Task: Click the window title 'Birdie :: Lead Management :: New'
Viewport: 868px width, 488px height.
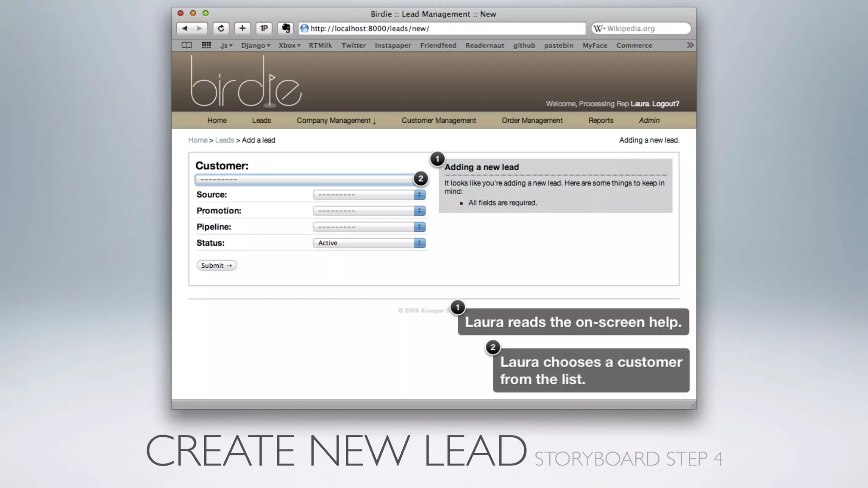Action: tap(434, 14)
